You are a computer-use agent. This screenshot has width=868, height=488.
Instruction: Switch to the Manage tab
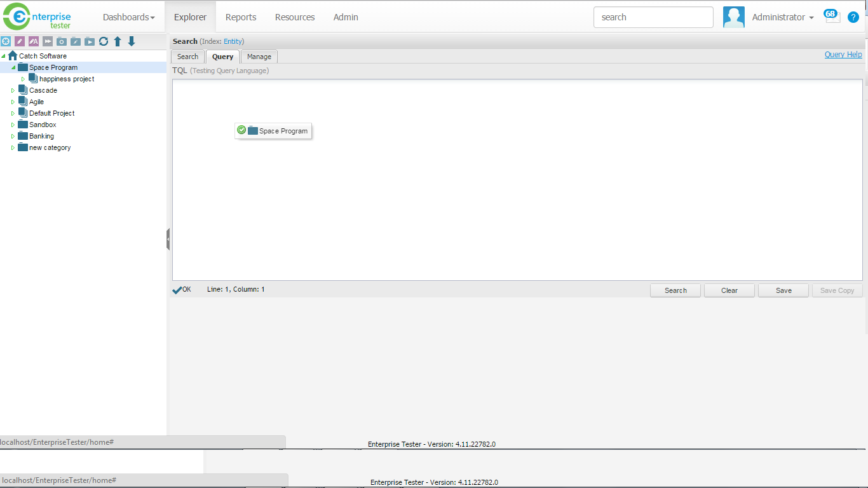pos(259,57)
